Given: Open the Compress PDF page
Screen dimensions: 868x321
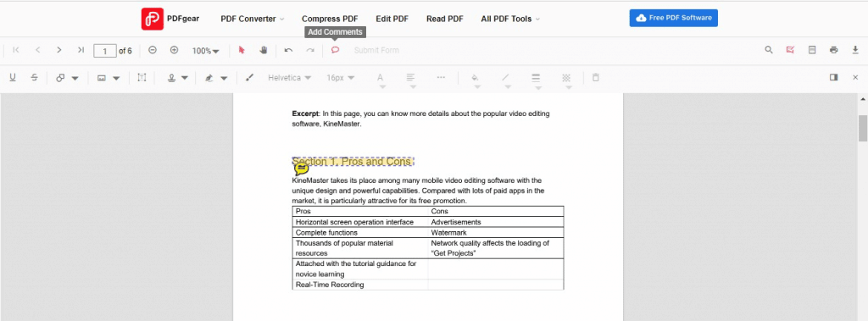Looking at the screenshot, I should [330, 19].
